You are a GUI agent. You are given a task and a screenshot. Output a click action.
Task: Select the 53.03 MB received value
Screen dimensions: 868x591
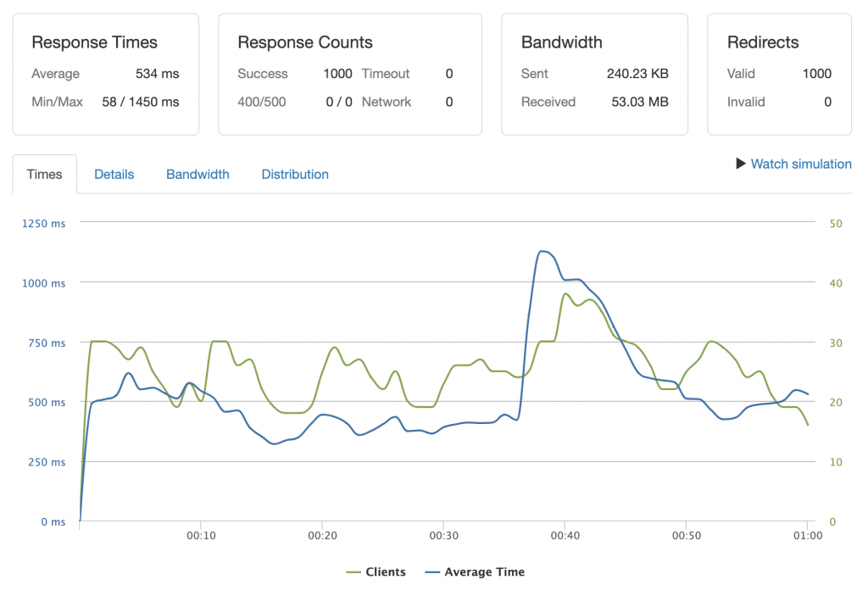coord(640,102)
